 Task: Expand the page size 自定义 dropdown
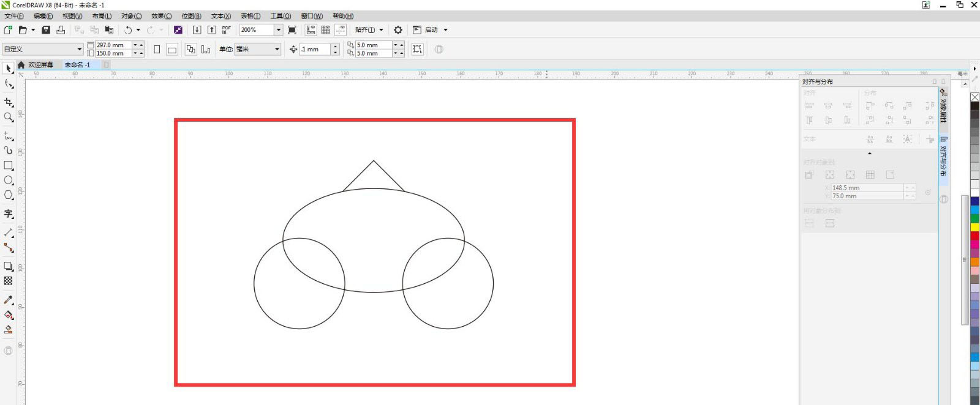79,50
